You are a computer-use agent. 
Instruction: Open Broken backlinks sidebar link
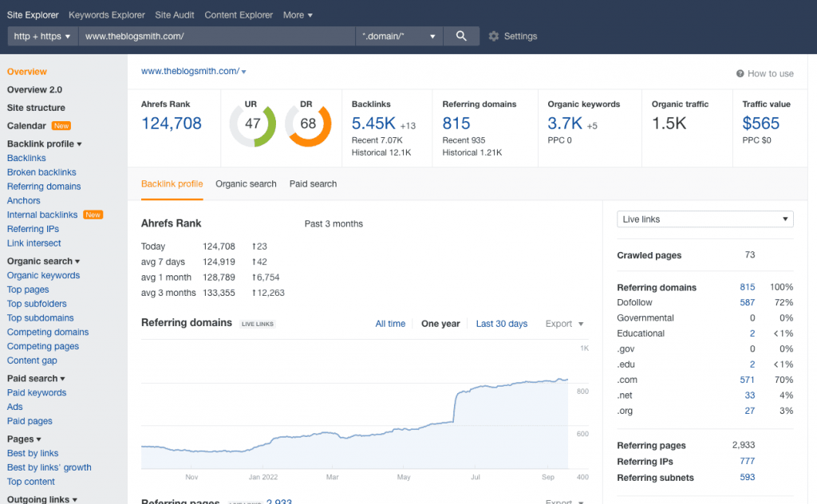pos(41,171)
